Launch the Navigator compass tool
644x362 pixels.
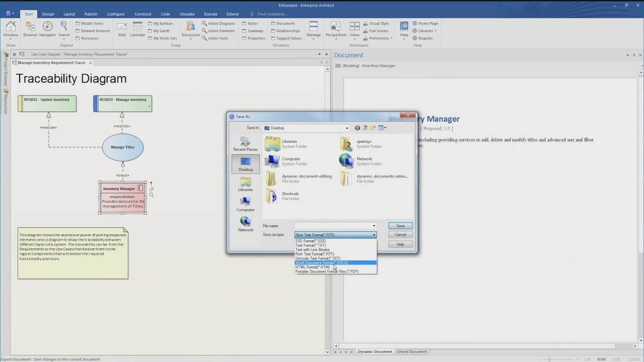pyautogui.click(x=48, y=29)
